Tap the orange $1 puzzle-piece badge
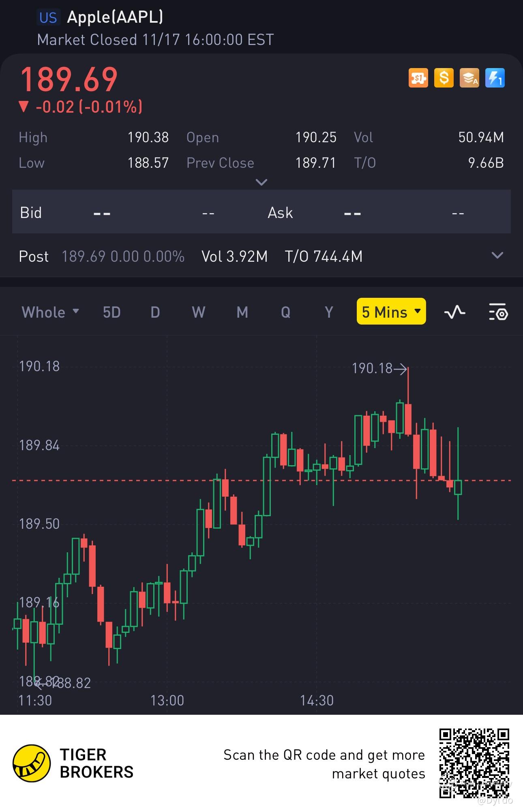Screen dimensions: 523x812 coord(418,78)
